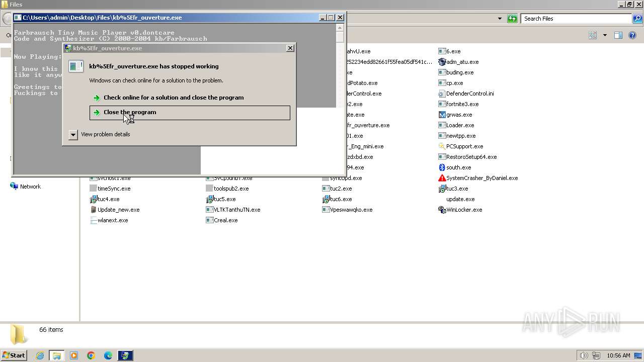Select SystemCrasher_ByDaniel.exe warning icon

442,178
